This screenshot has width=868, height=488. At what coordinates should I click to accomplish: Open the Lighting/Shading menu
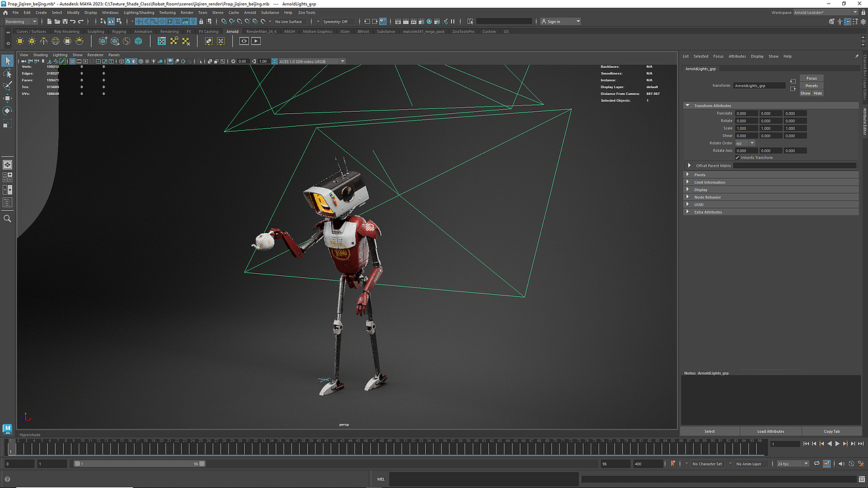[139, 12]
